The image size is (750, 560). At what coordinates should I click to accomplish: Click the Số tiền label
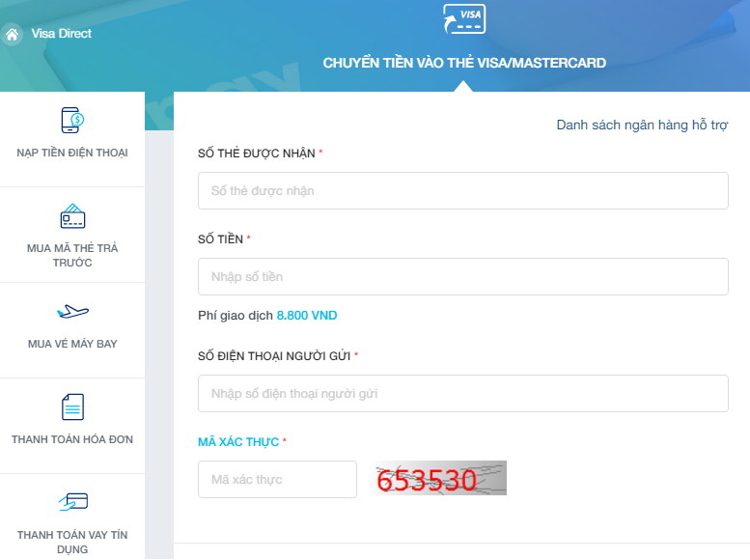[x=220, y=238]
